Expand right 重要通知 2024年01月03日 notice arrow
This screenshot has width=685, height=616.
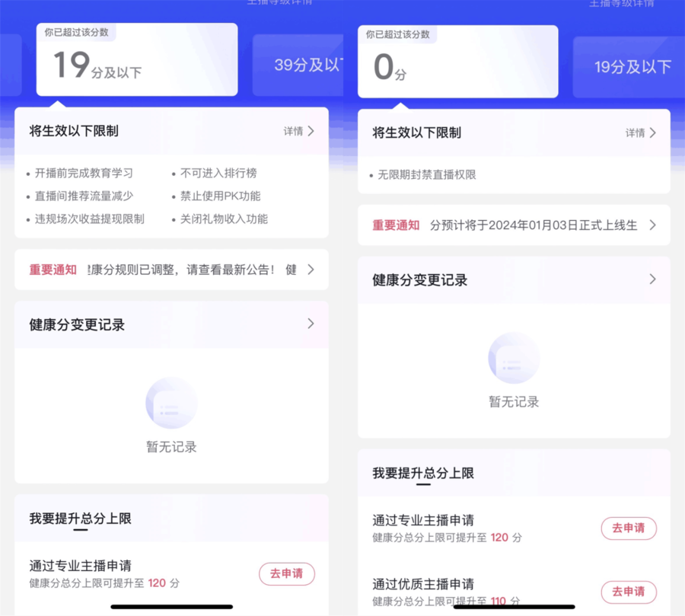[653, 225]
